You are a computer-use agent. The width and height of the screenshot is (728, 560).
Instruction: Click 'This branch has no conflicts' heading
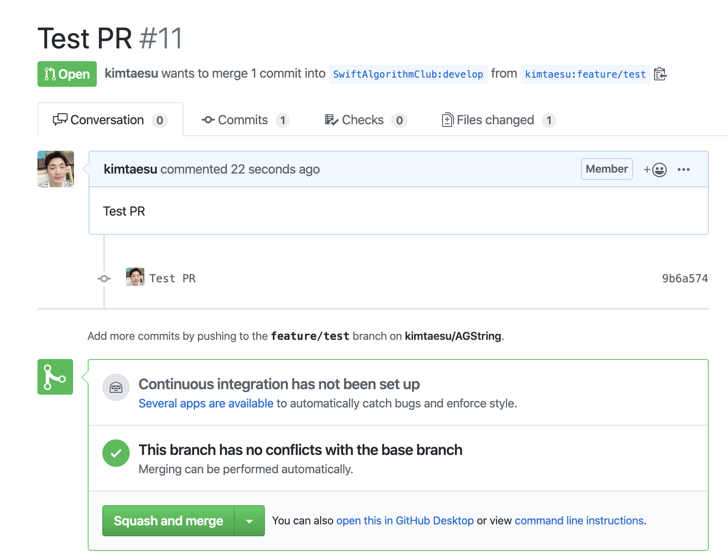pyautogui.click(x=301, y=450)
